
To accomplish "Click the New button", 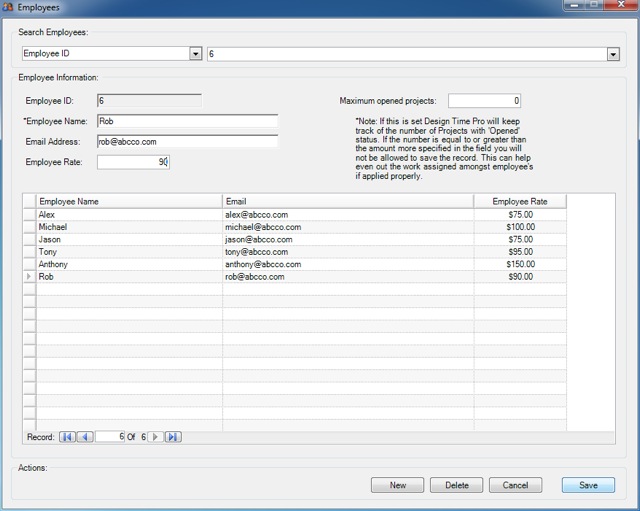I will pyautogui.click(x=397, y=485).
